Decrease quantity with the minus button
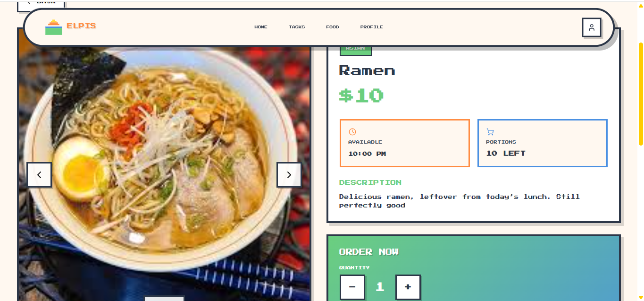Image resolution: width=644 pixels, height=301 pixels. pyautogui.click(x=352, y=287)
